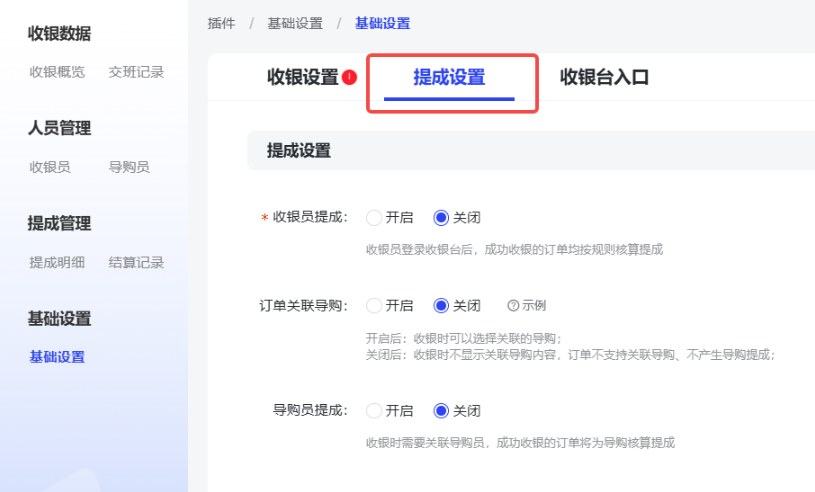View 提成明细 under 提成管理

click(x=57, y=262)
